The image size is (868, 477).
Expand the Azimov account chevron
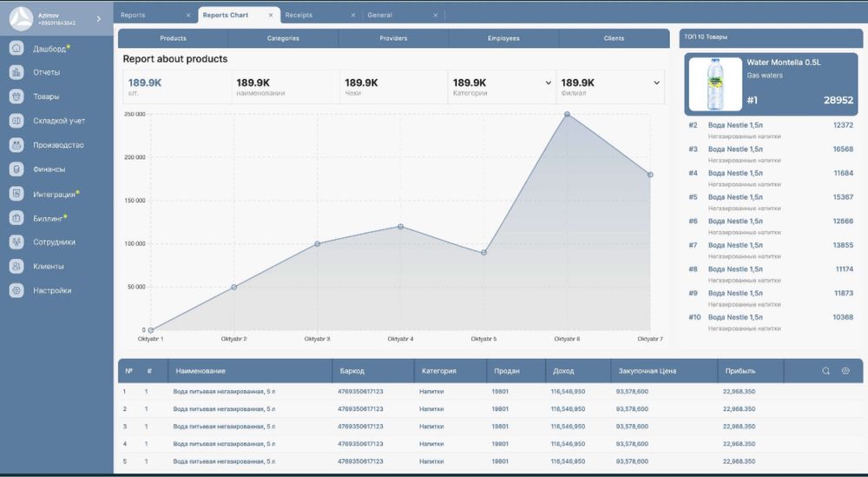(x=99, y=19)
